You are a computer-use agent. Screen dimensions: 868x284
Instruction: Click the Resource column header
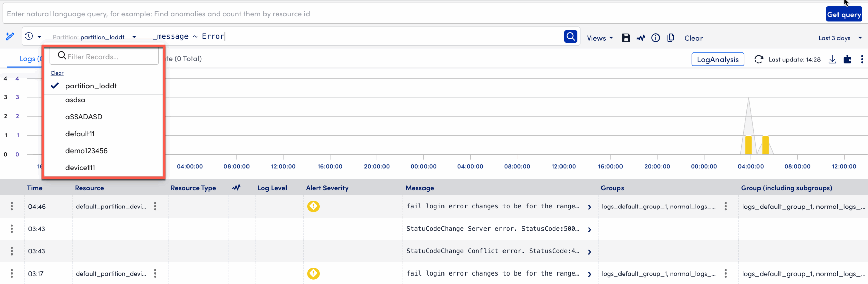90,188
